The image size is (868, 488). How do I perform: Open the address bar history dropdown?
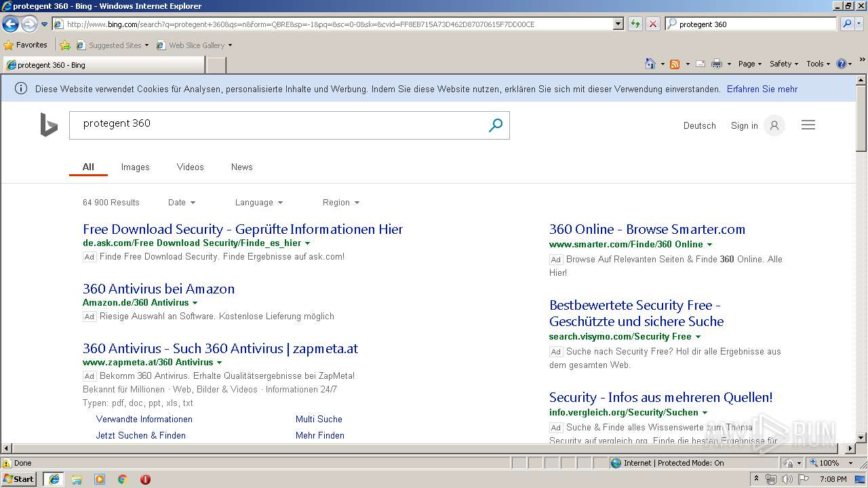[x=618, y=24]
